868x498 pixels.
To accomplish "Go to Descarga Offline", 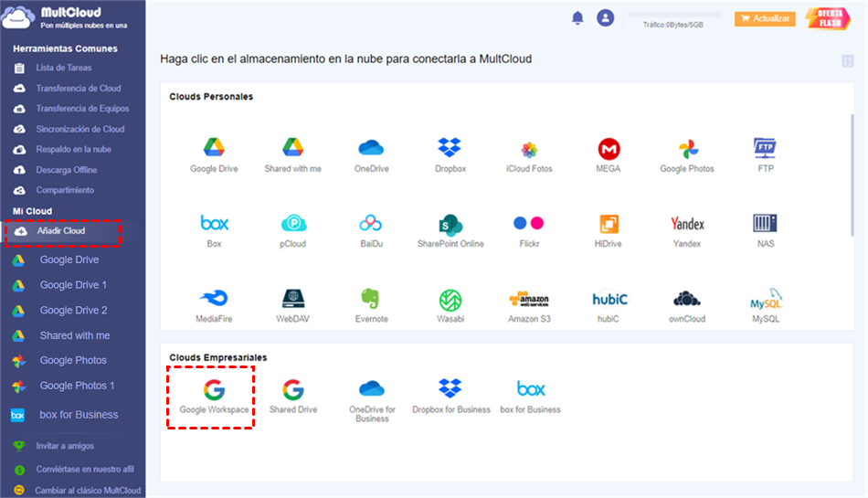I will click(x=67, y=170).
